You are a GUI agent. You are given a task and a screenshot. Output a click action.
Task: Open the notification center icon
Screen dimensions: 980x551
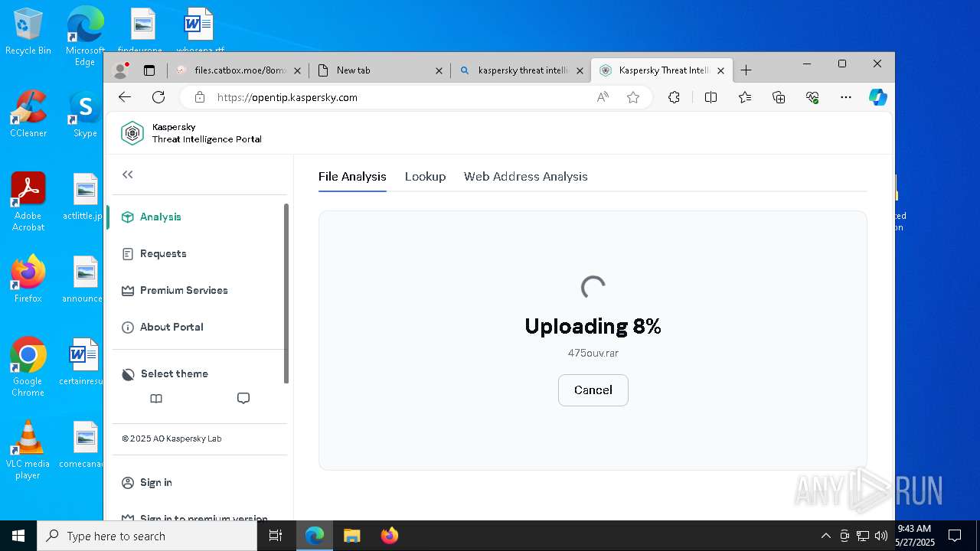pyautogui.click(x=955, y=536)
